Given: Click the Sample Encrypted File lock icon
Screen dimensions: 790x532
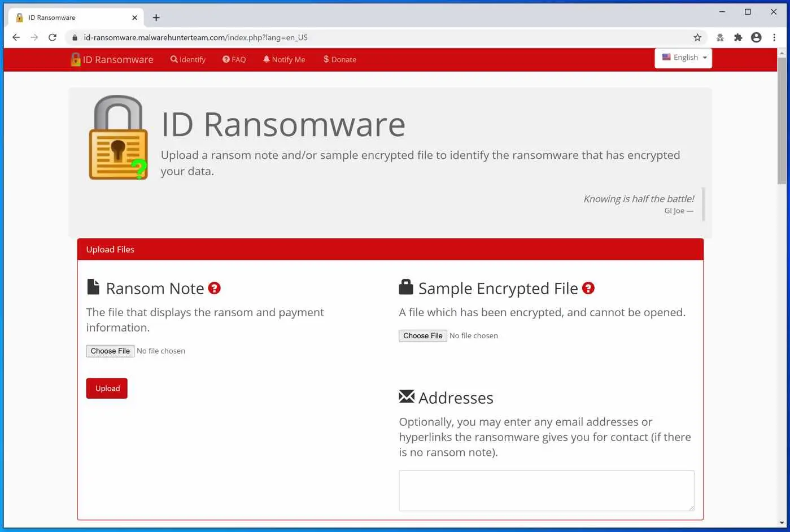Looking at the screenshot, I should [406, 287].
